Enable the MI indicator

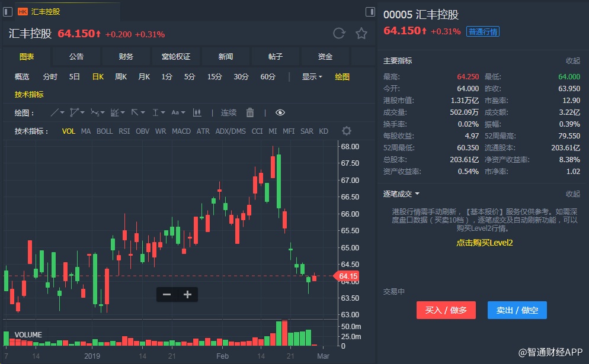point(273,131)
